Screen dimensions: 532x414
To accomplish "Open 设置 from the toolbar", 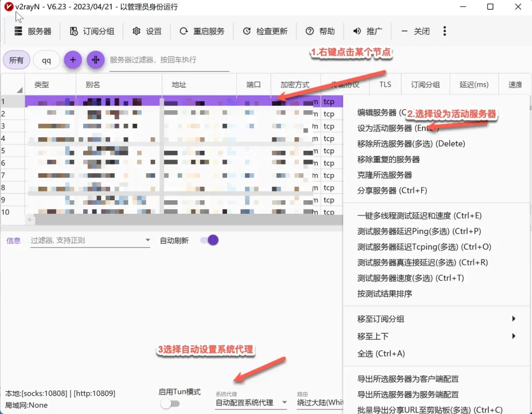I will 147,31.
